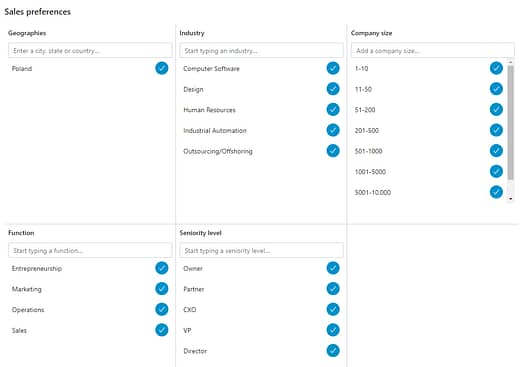Click the Start typing a function field

90,250
